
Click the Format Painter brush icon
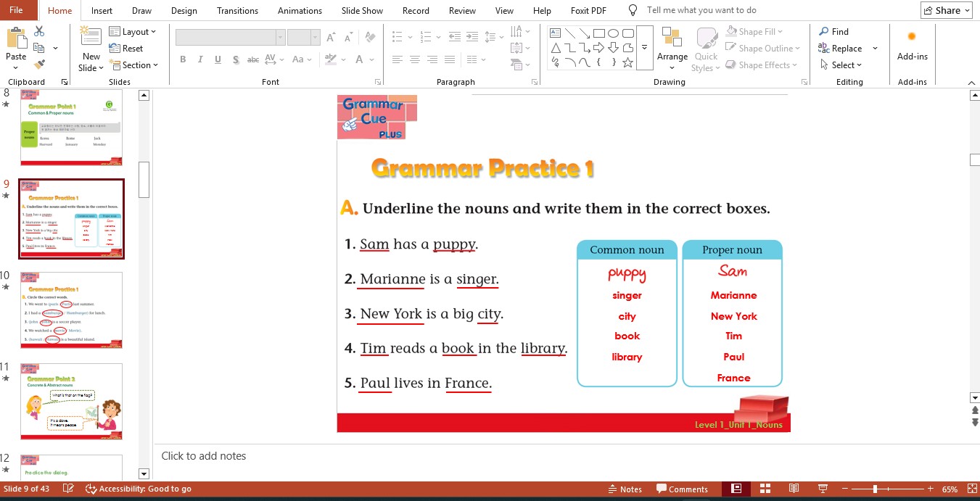[39, 65]
